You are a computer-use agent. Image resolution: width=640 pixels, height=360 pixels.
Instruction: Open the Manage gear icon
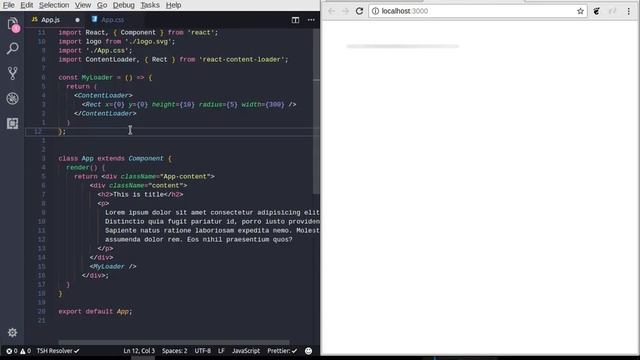point(13,333)
